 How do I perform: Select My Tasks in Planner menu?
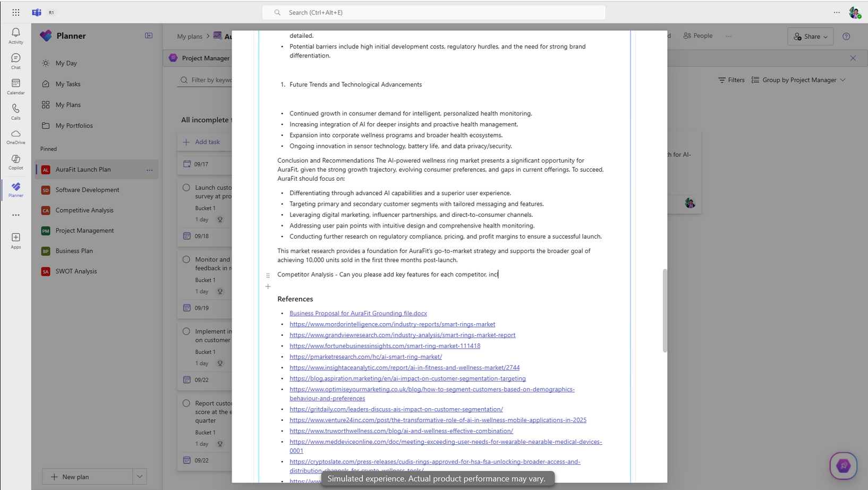(x=68, y=84)
